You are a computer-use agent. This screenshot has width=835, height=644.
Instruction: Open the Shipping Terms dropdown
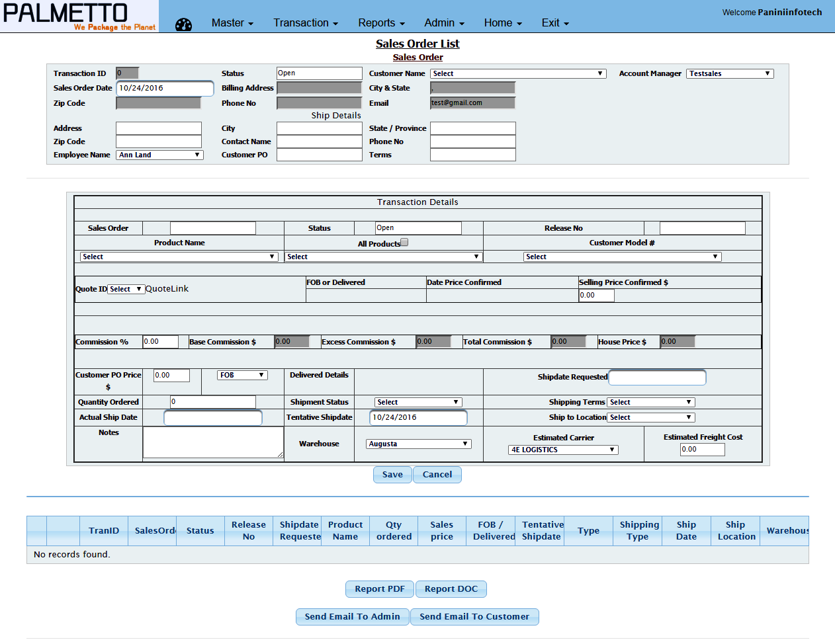pos(651,402)
